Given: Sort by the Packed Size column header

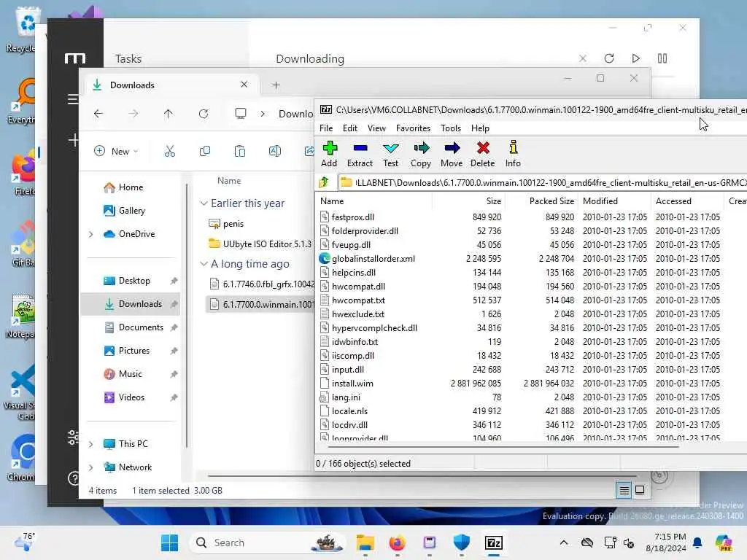Looking at the screenshot, I should pos(542,201).
